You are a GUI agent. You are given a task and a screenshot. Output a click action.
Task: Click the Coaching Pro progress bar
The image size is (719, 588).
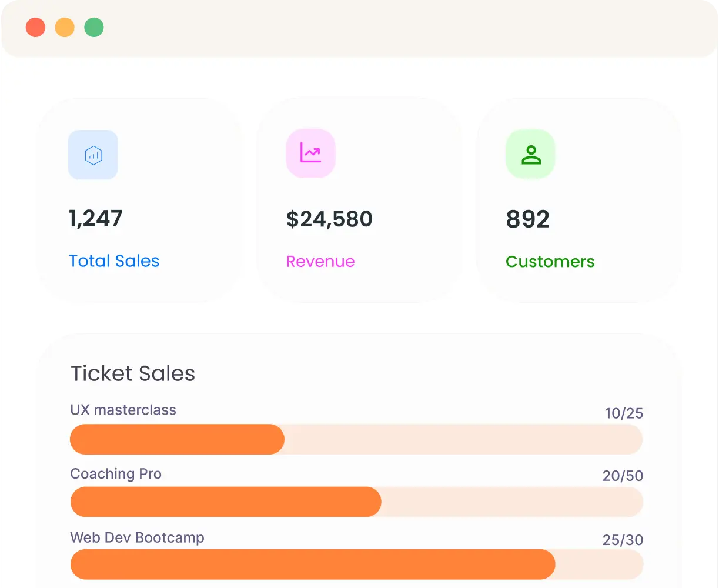pos(356,502)
